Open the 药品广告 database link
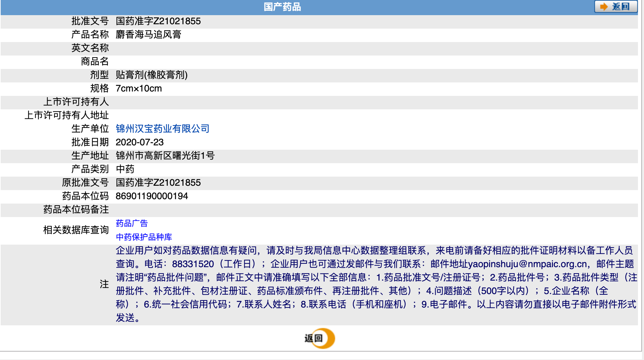Screen dimensions: 644x360 click(x=132, y=223)
